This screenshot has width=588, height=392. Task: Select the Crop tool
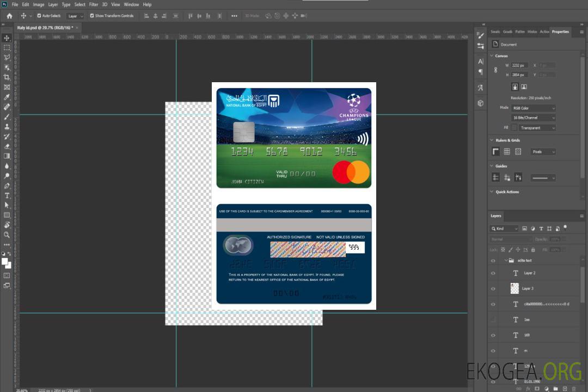click(7, 77)
